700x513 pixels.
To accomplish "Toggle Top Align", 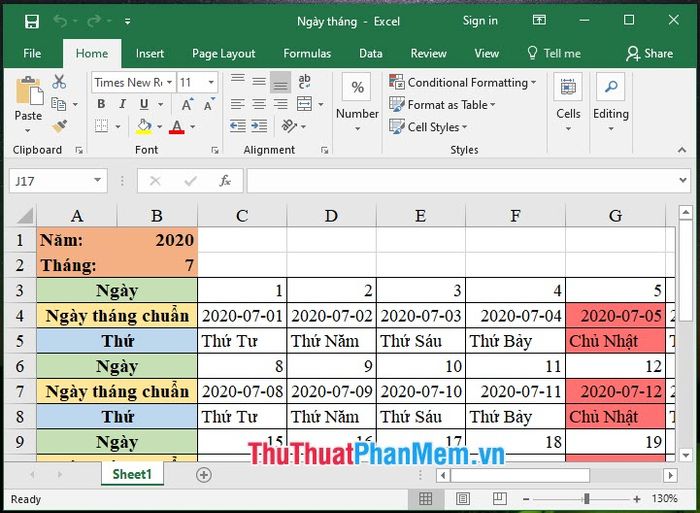I will click(238, 81).
